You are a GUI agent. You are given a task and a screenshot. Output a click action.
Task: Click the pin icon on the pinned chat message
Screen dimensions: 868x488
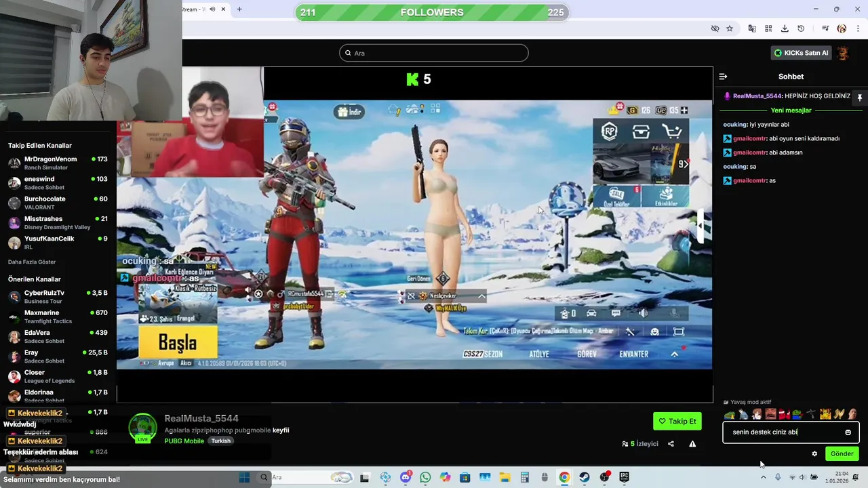(859, 97)
